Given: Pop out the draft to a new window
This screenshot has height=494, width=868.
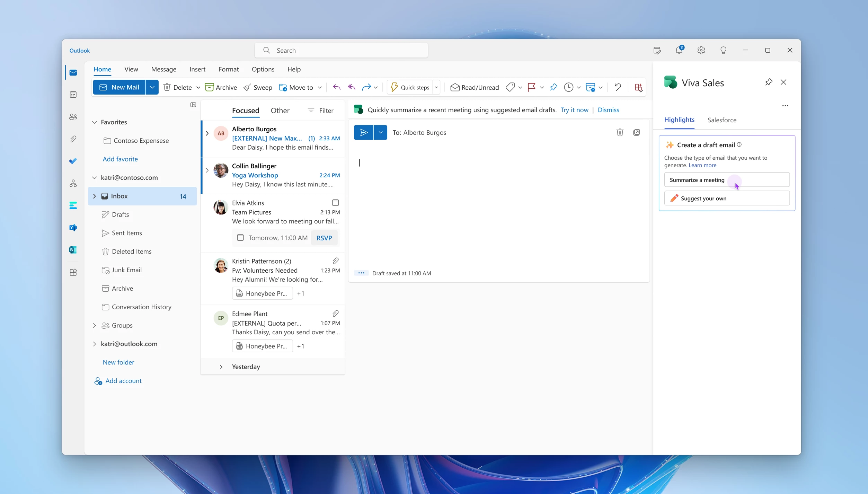Looking at the screenshot, I should click(x=636, y=132).
